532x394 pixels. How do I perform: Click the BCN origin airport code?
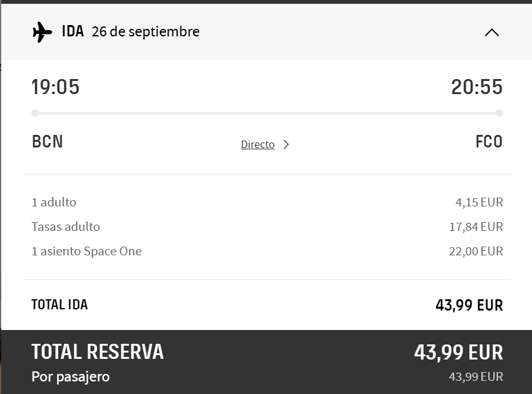click(47, 141)
